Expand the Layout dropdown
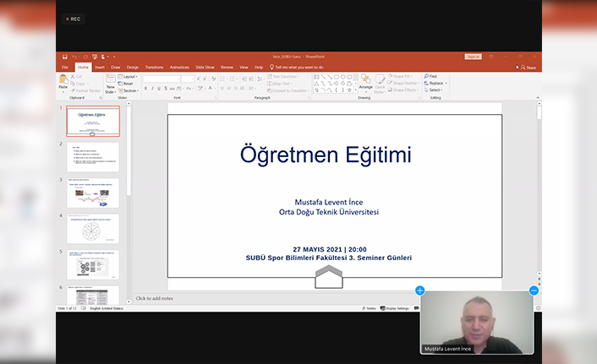597x364 pixels. click(129, 76)
